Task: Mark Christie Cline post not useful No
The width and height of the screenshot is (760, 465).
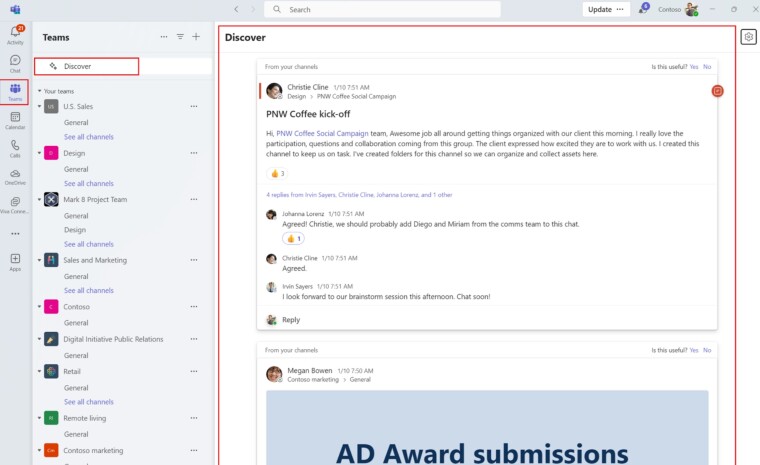Action: pos(707,67)
